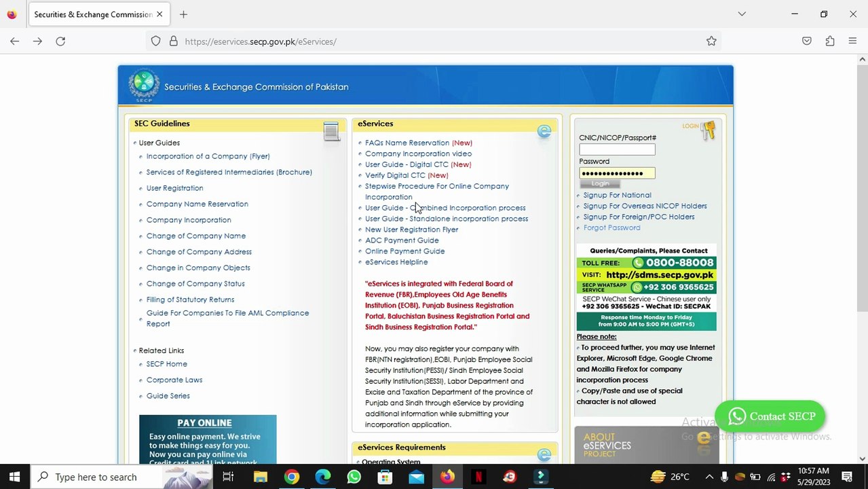Open FAQs Name Reservation link
This screenshot has height=489, width=868.
[x=407, y=143]
